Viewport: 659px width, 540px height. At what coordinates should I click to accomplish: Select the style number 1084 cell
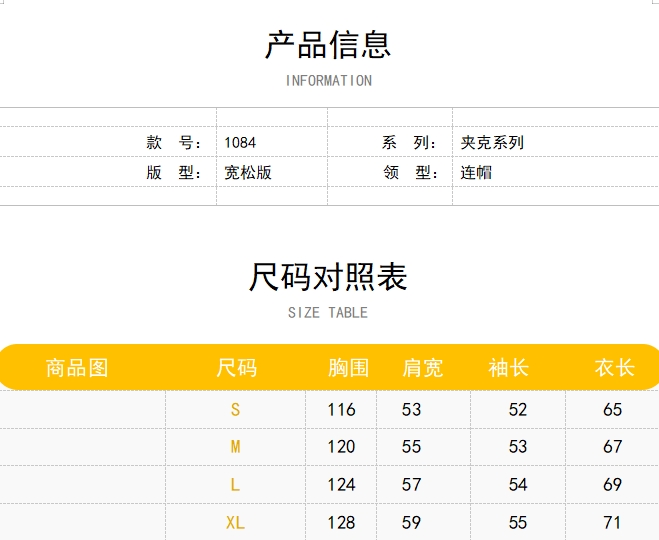[x=240, y=143]
